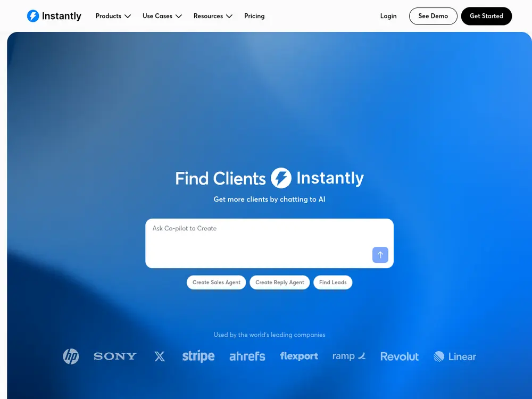Click the Linear logo
Image resolution: width=532 pixels, height=399 pixels.
[455, 356]
